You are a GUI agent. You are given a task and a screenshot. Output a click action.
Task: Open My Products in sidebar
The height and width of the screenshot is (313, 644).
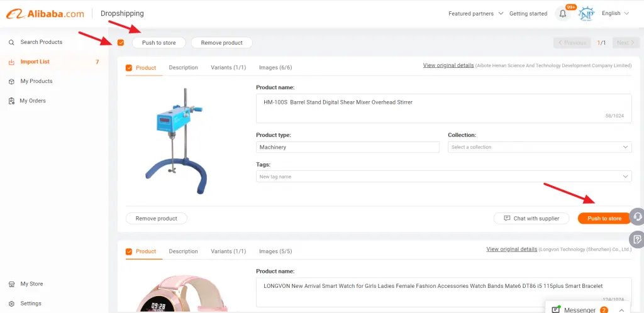point(36,81)
